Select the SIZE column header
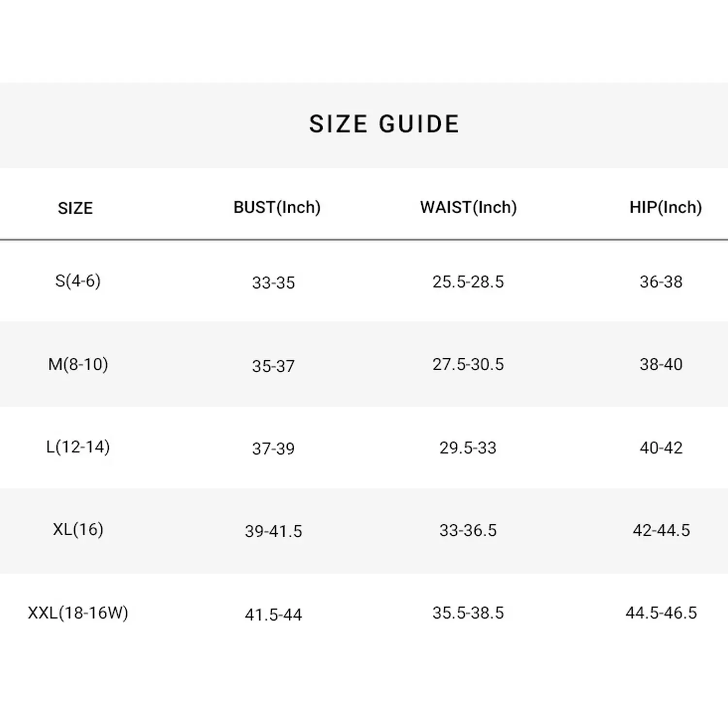This screenshot has height=728, width=728. pyautogui.click(x=75, y=208)
